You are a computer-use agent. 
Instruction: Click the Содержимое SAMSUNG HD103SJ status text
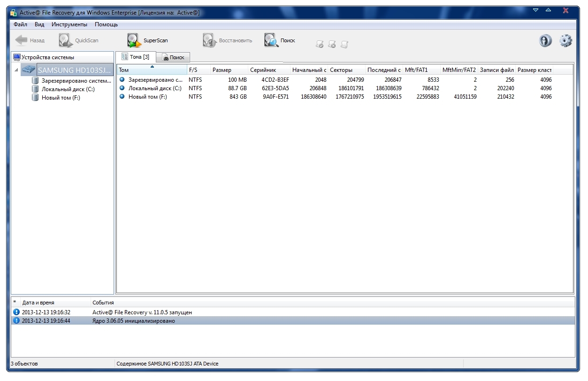point(167,364)
